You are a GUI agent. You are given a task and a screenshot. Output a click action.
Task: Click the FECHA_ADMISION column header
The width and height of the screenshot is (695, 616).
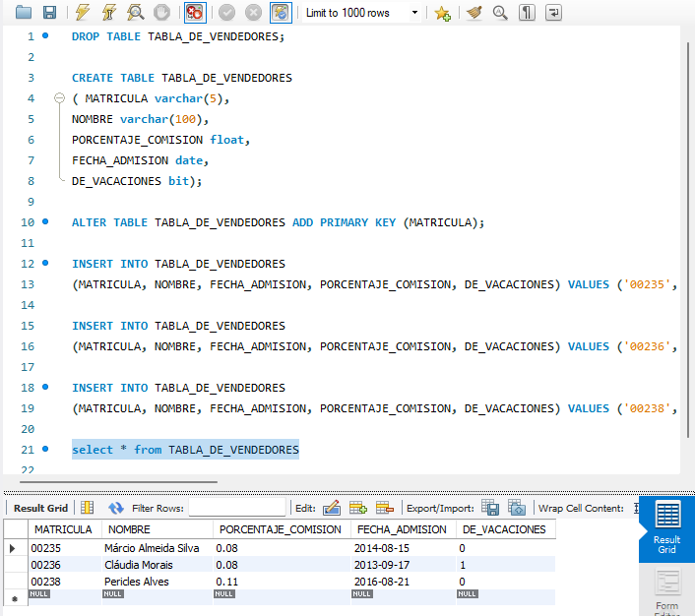402,529
